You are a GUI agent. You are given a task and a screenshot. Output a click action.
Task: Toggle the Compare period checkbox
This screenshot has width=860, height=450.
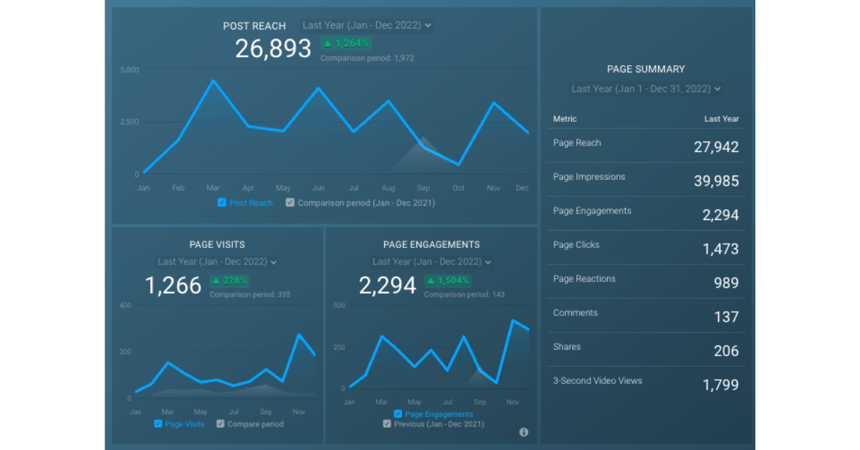coord(220,424)
